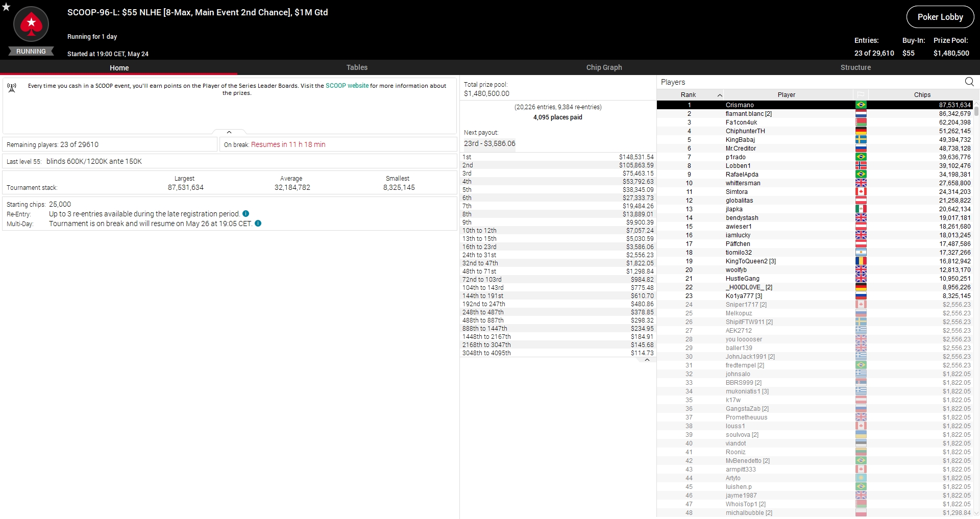980x519 pixels.
Task: Click the 10th to 12th payout row
Action: [x=558, y=231]
